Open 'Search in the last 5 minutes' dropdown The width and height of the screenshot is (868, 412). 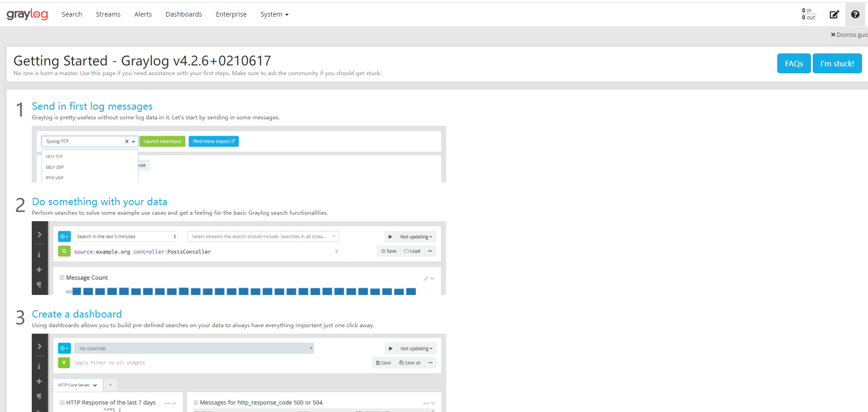[x=126, y=236]
